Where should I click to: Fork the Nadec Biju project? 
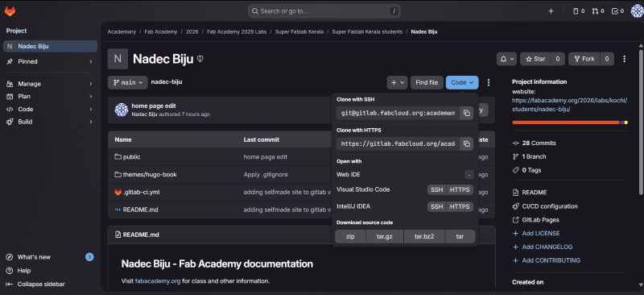click(584, 59)
